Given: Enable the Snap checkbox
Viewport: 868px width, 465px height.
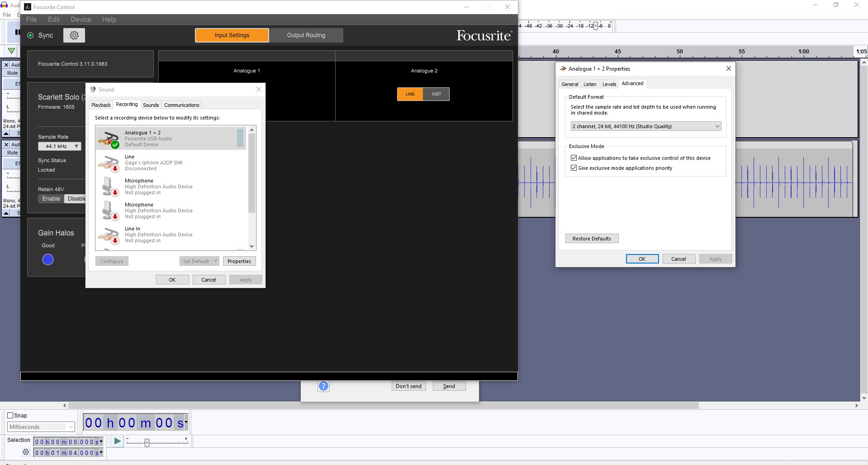Looking at the screenshot, I should [x=10, y=416].
